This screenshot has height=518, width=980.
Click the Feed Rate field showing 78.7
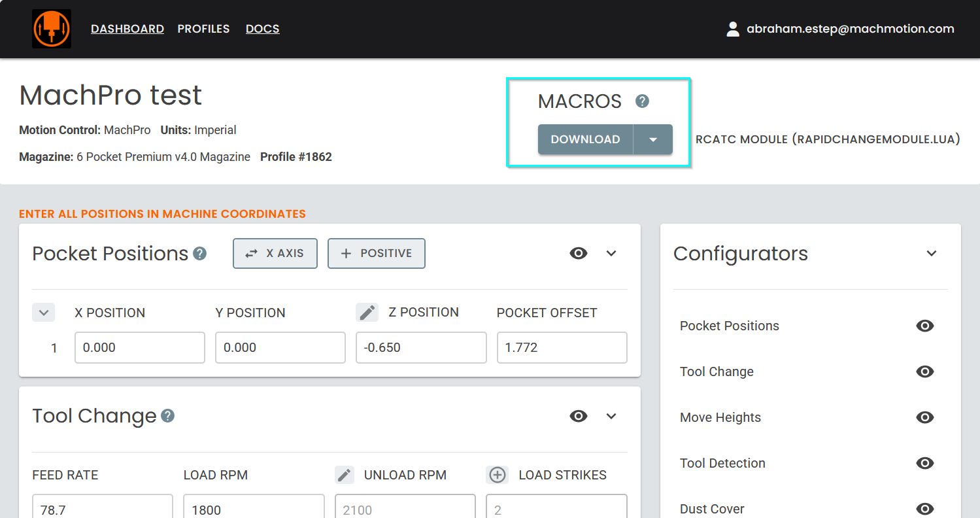103,506
